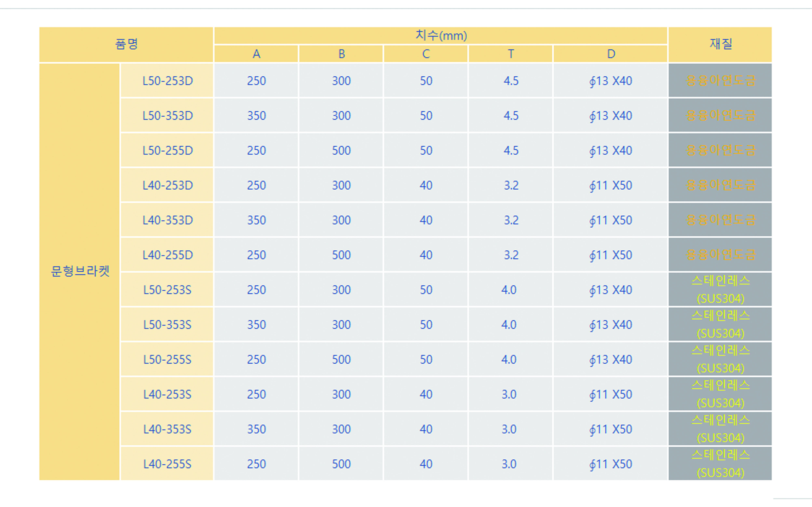The height and width of the screenshot is (507, 812).
Task: Click the 스테인레스 (SUS304) cell in the L40-253S row
Action: coord(720,394)
